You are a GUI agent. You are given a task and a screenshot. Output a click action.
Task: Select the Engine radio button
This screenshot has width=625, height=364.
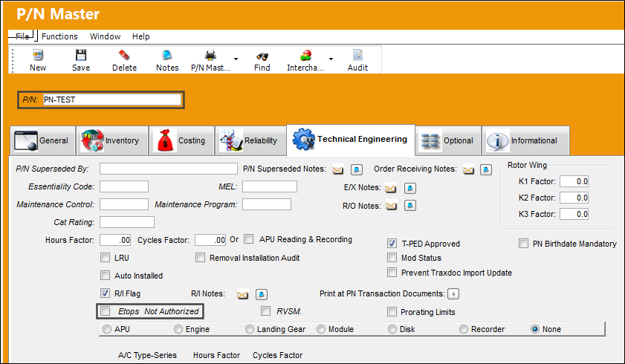(x=178, y=329)
